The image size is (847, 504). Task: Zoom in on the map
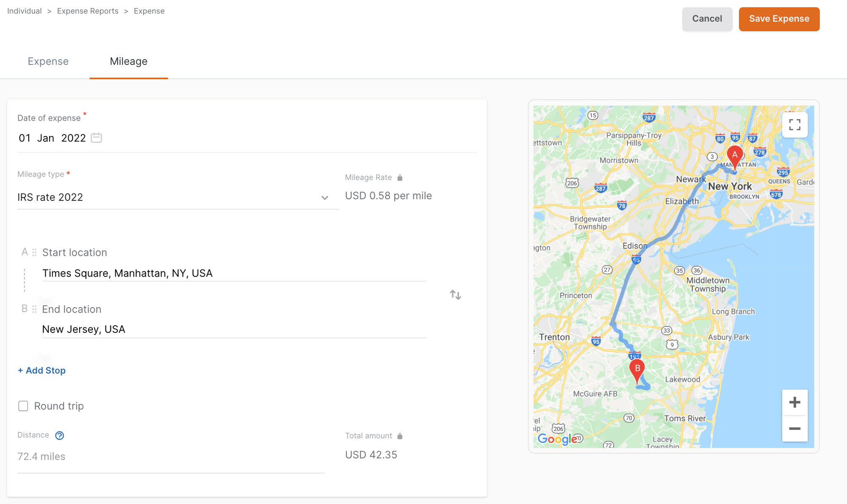pyautogui.click(x=794, y=402)
